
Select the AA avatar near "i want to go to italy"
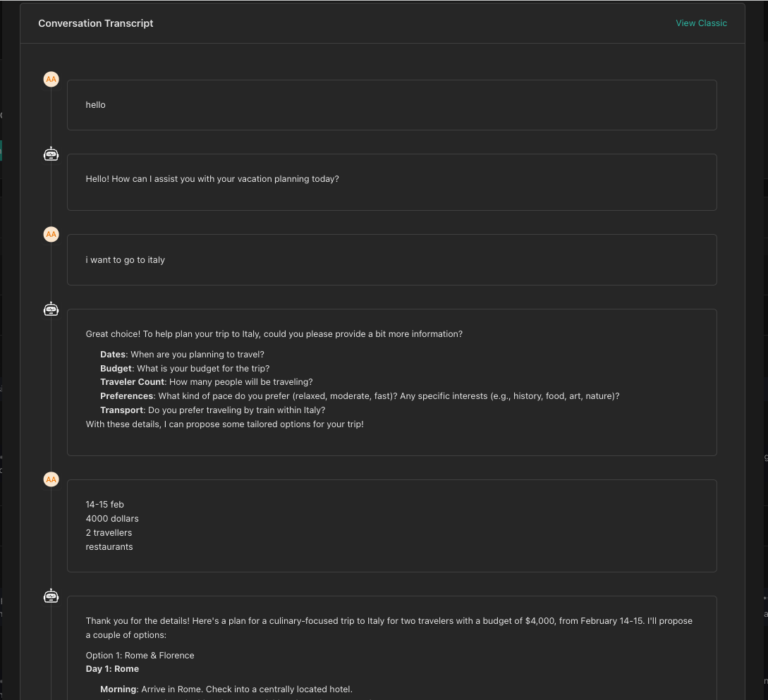(51, 234)
